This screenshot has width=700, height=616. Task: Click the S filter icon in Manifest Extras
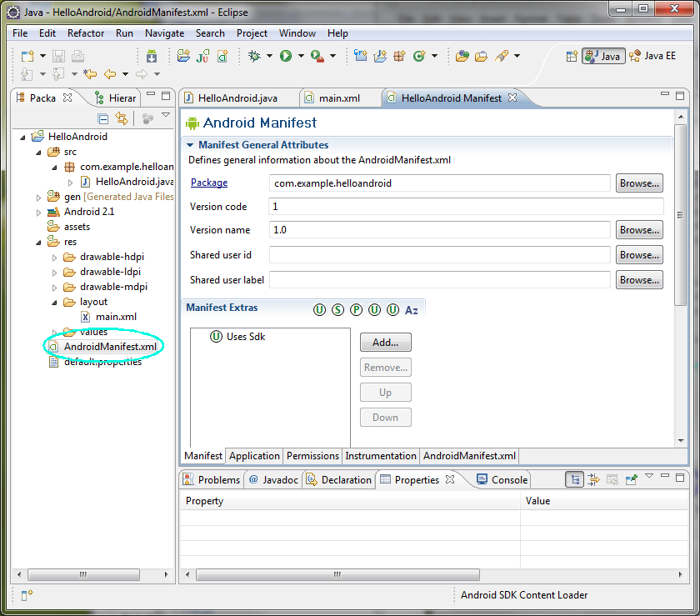point(338,309)
